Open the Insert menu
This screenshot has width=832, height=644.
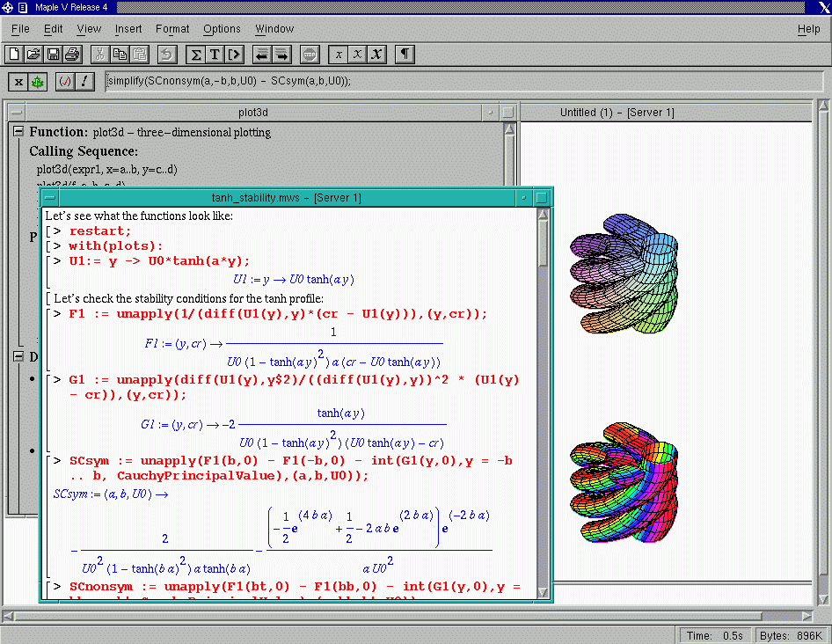(128, 29)
